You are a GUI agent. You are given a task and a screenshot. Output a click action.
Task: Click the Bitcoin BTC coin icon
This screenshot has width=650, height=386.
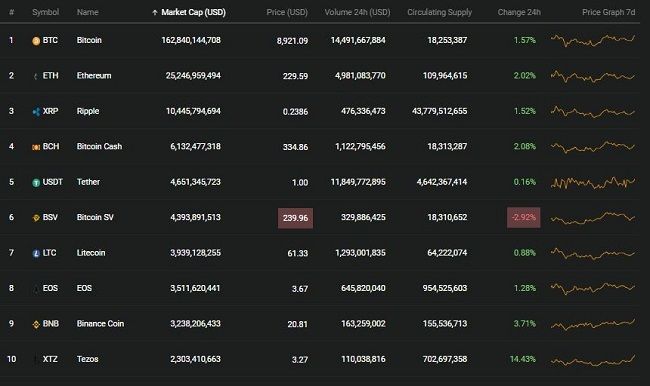click(36, 41)
